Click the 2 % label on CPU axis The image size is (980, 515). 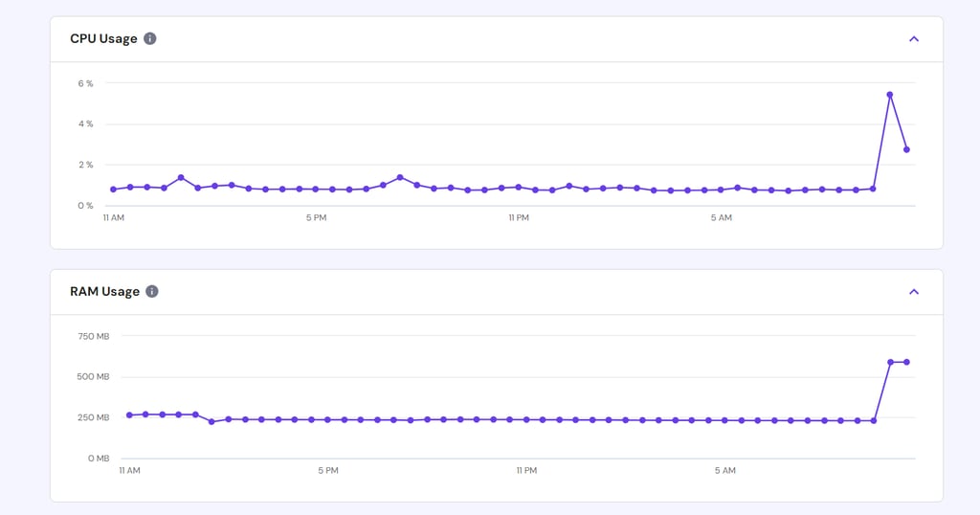[x=85, y=165]
